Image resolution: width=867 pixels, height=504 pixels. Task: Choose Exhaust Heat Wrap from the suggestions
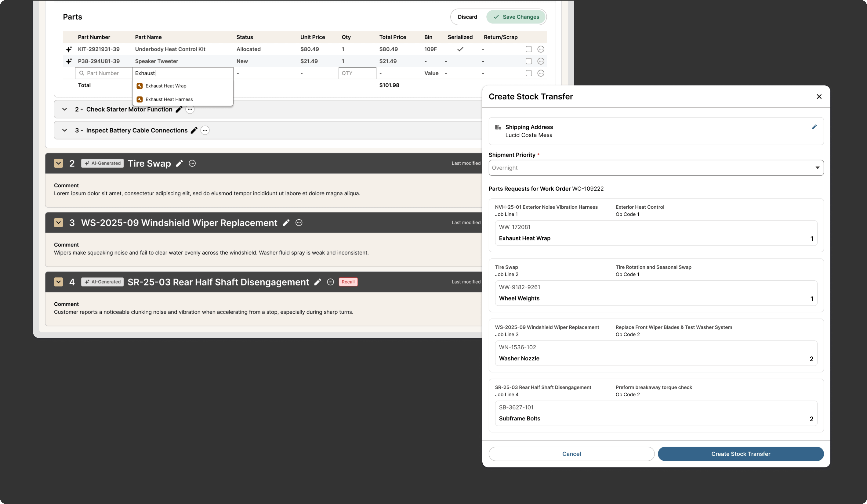[x=166, y=86]
